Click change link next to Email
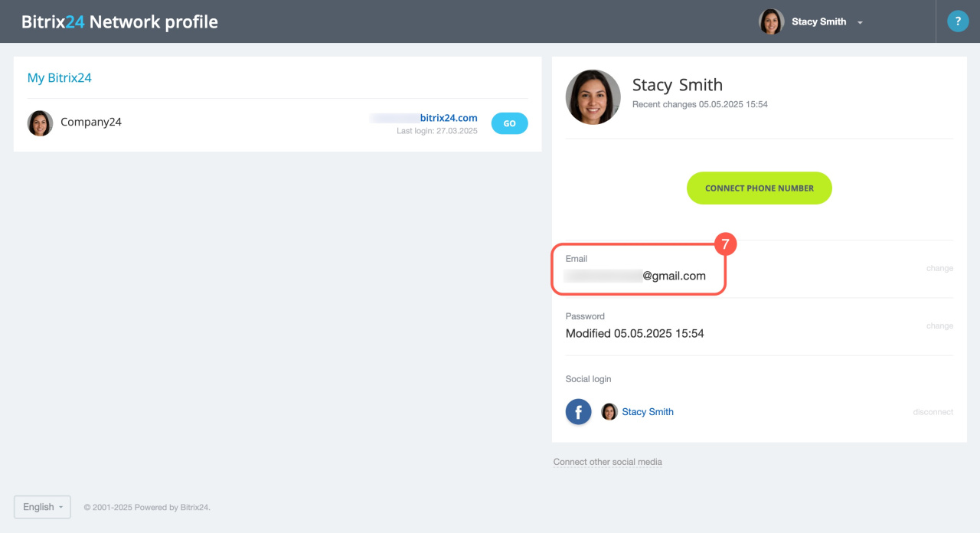Image resolution: width=980 pixels, height=533 pixels. click(x=939, y=269)
